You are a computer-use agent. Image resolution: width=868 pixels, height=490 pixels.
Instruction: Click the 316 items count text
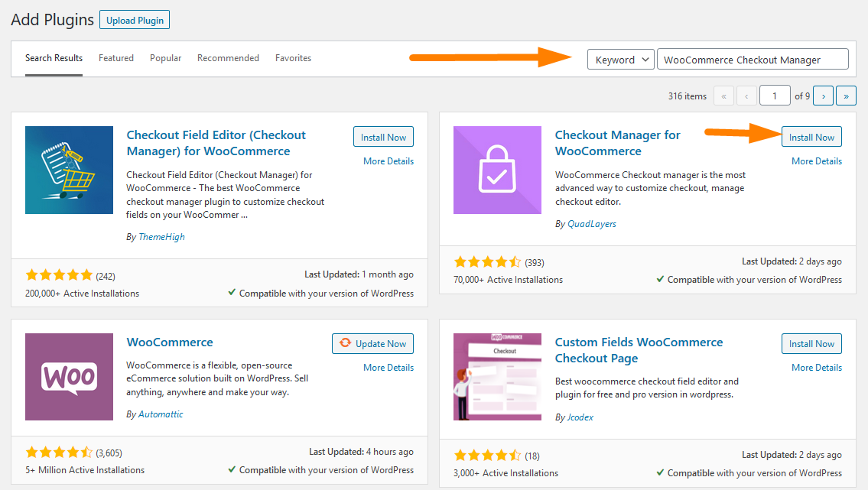(x=687, y=96)
